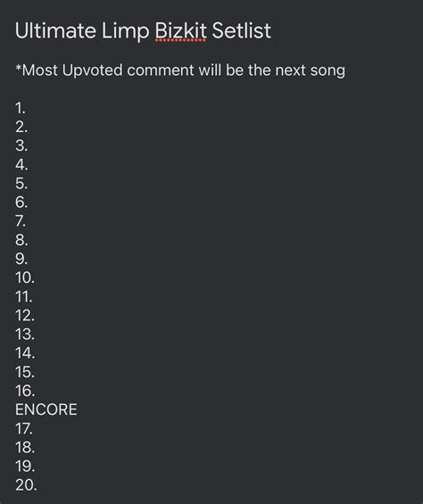Viewport: 423px width, 504px height.
Task: Place cursor on list line 9.
Action: click(x=21, y=259)
